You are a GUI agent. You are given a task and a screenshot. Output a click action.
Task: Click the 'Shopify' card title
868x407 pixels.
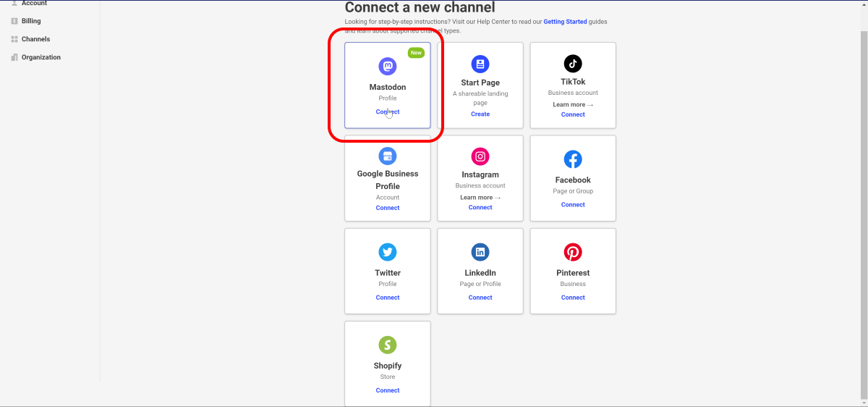tap(388, 366)
